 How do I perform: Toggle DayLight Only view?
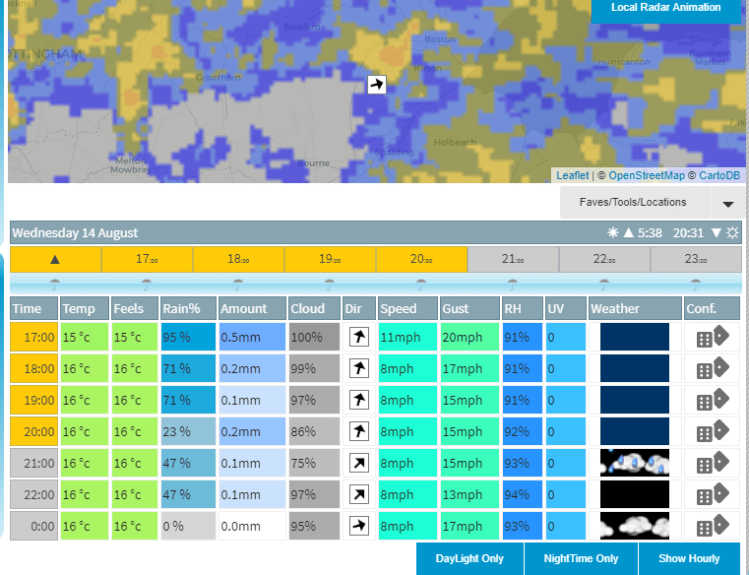click(469, 559)
